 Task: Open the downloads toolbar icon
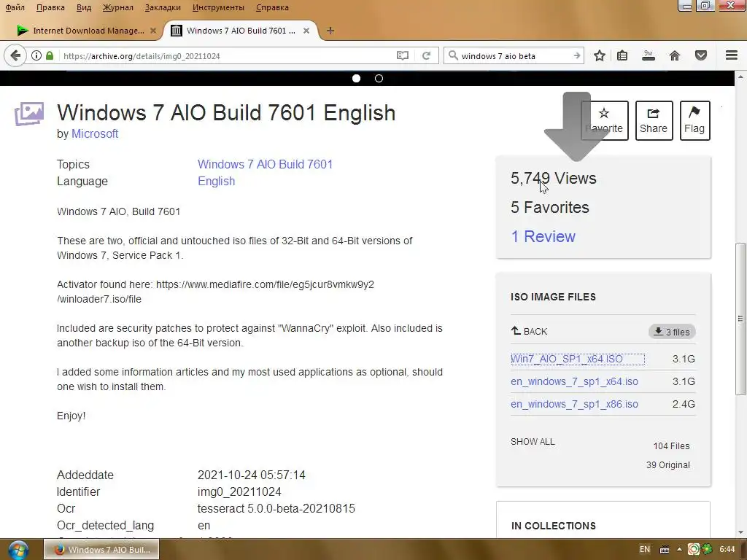click(x=649, y=55)
